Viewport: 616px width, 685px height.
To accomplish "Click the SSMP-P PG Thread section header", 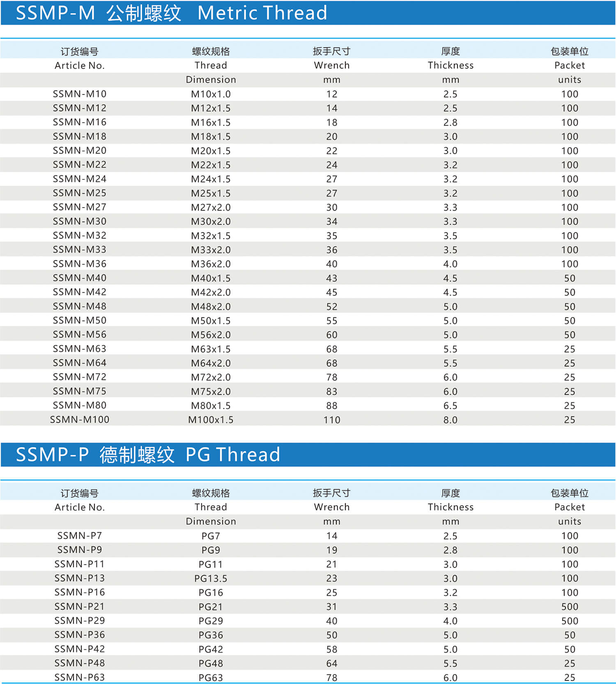I will click(x=148, y=454).
